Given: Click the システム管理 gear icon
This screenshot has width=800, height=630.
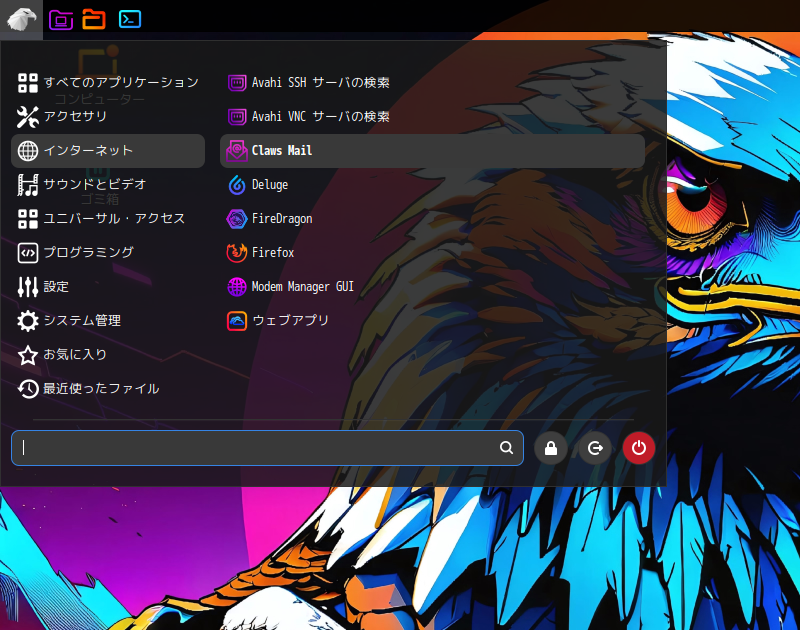Looking at the screenshot, I should (x=28, y=321).
